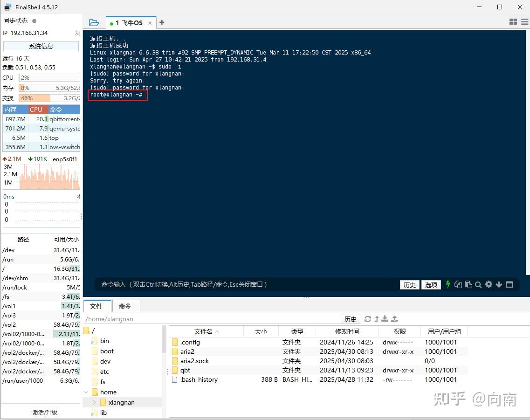Image resolution: width=530 pixels, height=420 pixels.
Task: Open terminal search with the magnifier icon
Action: pyautogui.click(x=478, y=284)
